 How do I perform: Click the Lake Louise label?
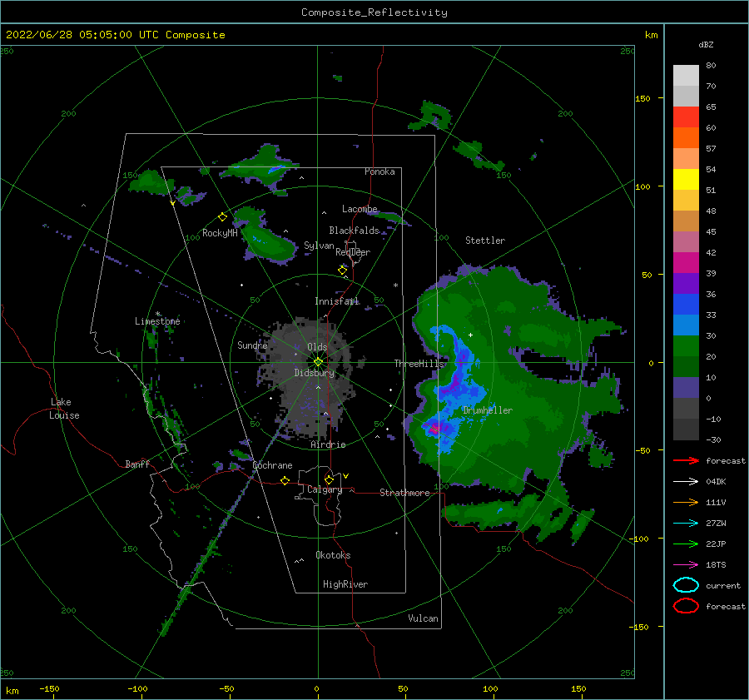[64, 409]
